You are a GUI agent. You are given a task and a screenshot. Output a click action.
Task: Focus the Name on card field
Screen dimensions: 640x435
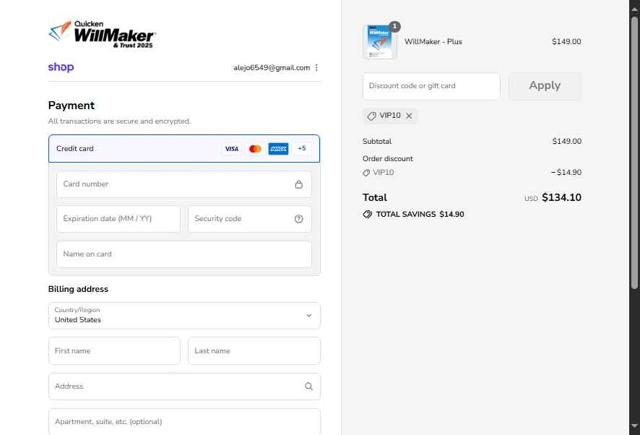pyautogui.click(x=184, y=254)
